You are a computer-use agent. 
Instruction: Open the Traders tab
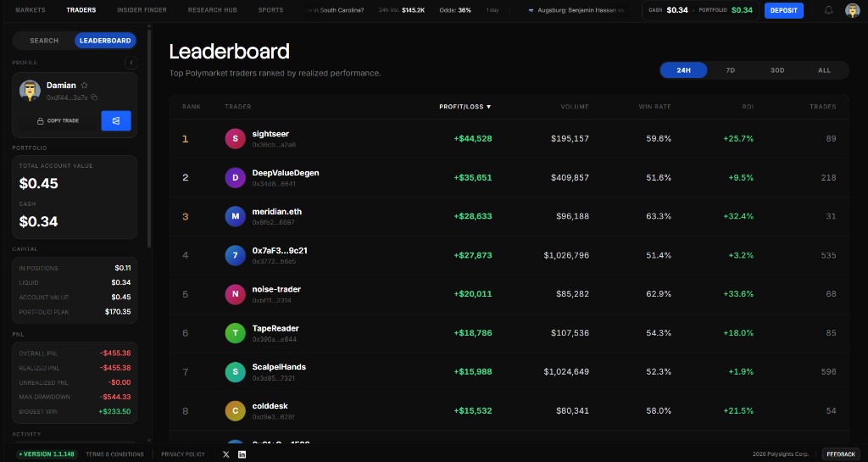tap(81, 10)
